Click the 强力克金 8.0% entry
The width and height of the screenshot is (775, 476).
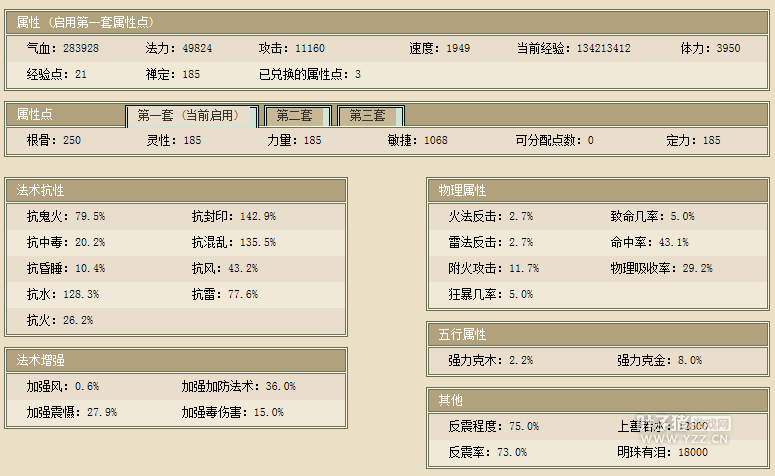point(659,360)
